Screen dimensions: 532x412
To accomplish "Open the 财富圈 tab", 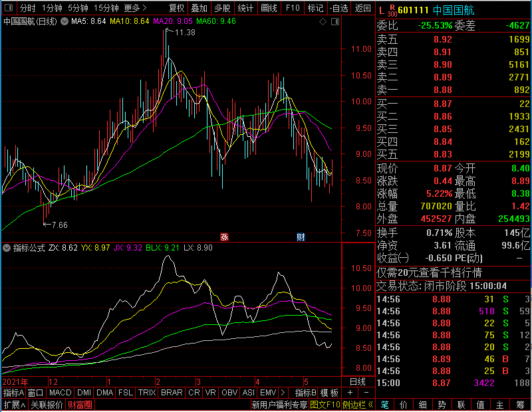I will pos(80,405).
